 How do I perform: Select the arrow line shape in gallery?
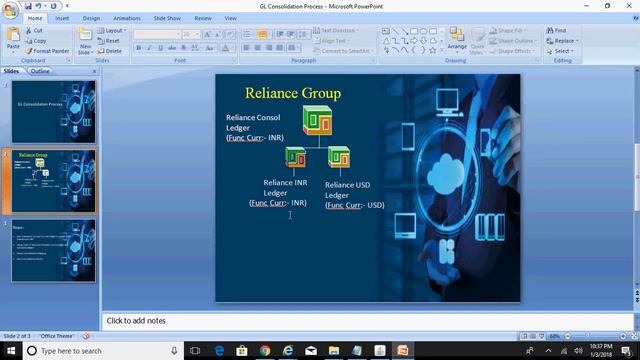tap(404, 31)
